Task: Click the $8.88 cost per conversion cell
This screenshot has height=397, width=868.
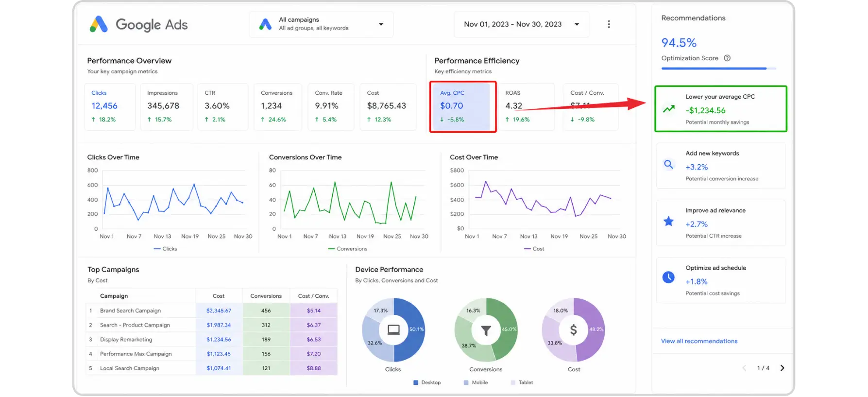Action: 314,368
